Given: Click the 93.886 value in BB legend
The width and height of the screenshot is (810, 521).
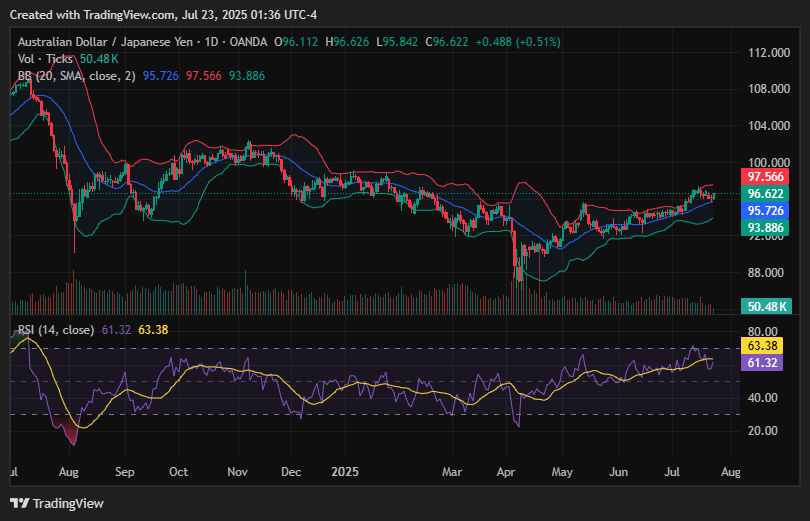Looking at the screenshot, I should pos(247,76).
